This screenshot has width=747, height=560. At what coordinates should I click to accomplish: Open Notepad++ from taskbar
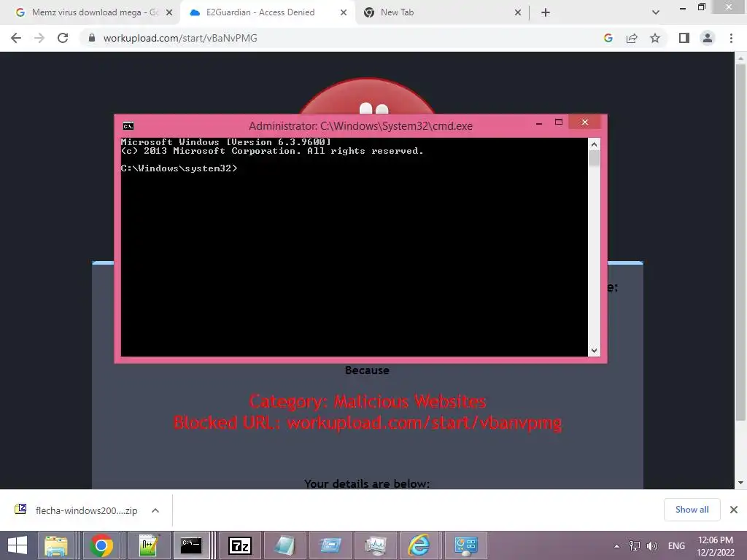click(x=148, y=545)
